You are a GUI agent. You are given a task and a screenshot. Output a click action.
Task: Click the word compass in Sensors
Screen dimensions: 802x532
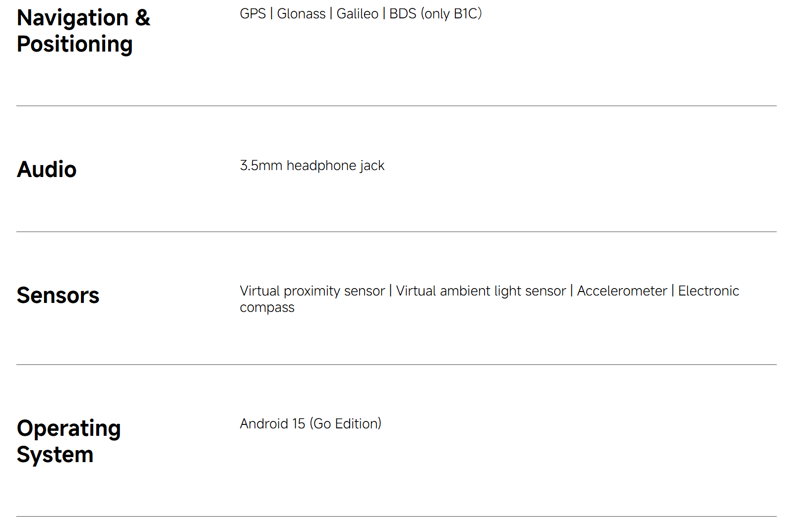point(267,308)
